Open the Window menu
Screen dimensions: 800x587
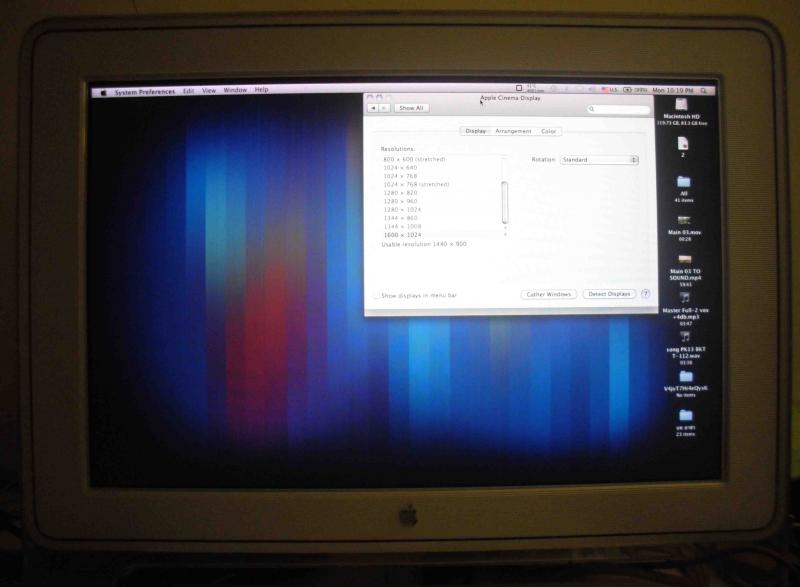[x=235, y=90]
